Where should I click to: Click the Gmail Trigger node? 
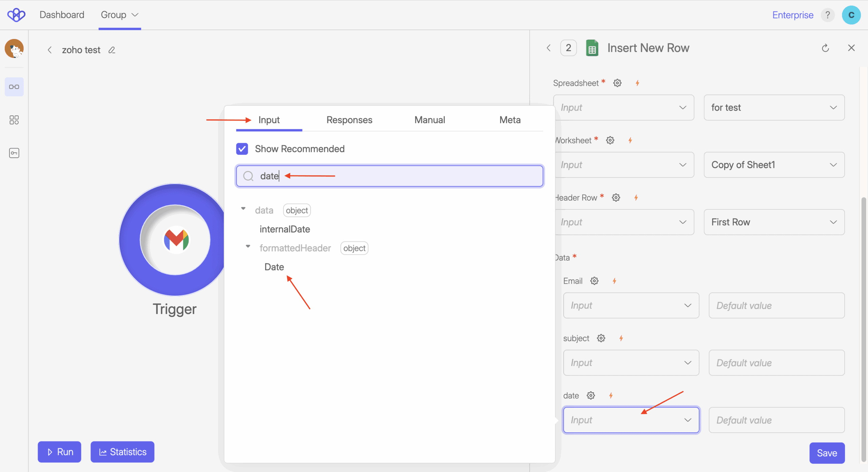click(175, 240)
